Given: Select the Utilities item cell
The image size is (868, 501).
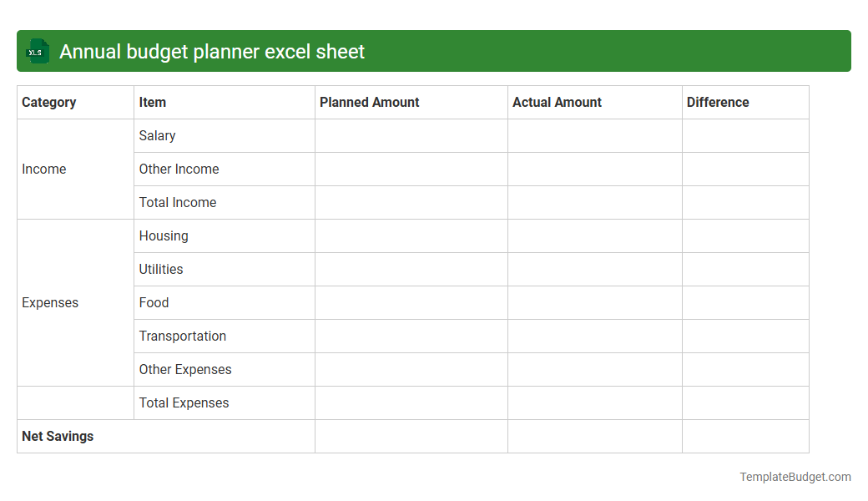Looking at the screenshot, I should (x=161, y=269).
